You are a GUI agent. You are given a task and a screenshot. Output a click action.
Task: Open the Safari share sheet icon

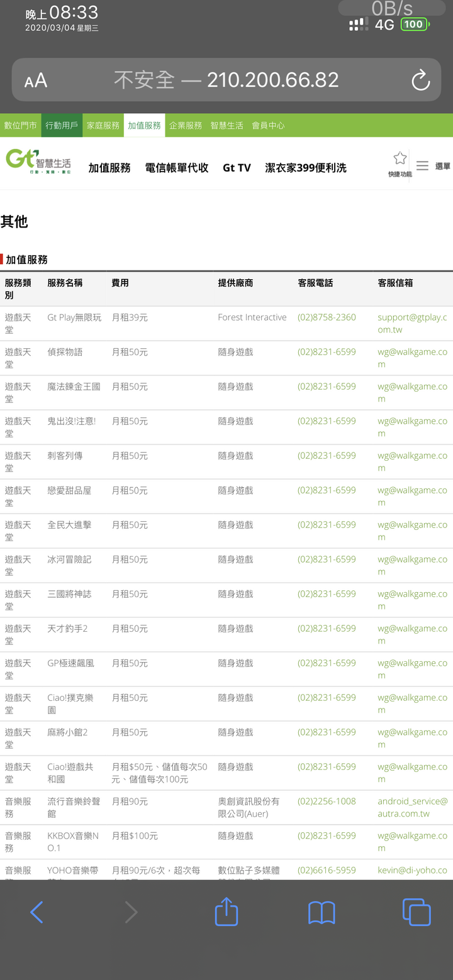pos(226,911)
